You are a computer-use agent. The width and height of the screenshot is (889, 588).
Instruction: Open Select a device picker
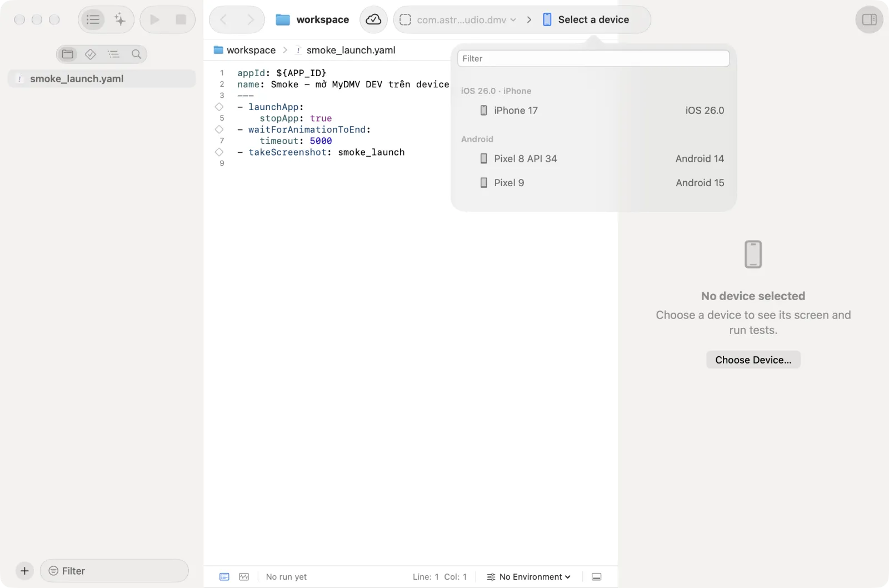[586, 20]
